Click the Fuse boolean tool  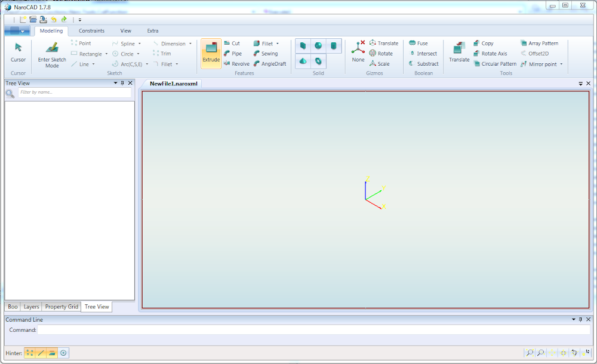(x=418, y=44)
